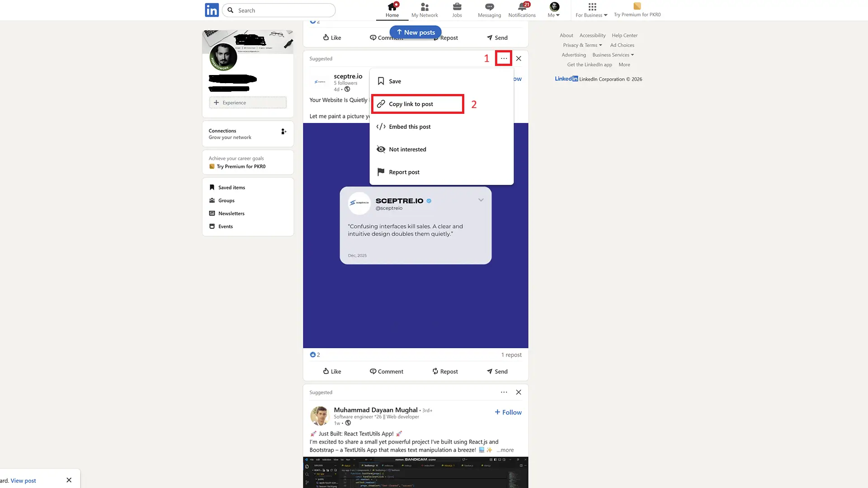Open the About footer link

click(566, 35)
